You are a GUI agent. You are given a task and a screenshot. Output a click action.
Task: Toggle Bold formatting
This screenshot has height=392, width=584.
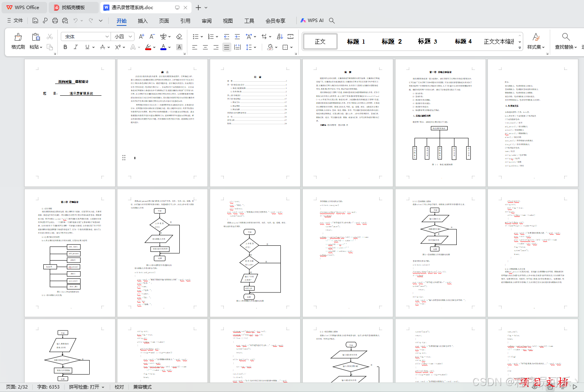65,47
